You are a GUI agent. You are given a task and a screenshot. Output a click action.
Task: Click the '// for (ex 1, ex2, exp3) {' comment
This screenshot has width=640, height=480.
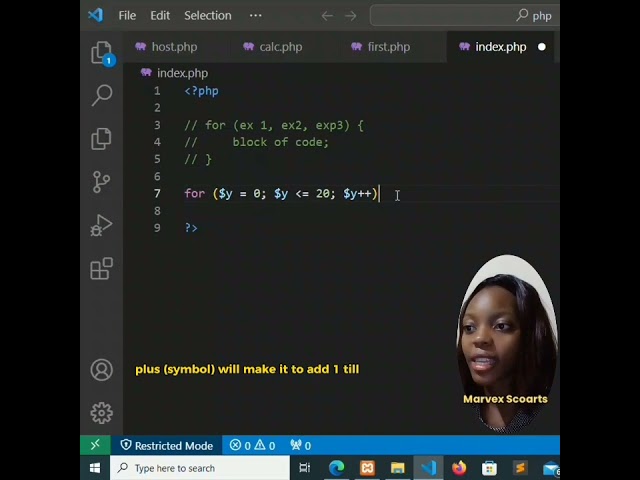pos(274,125)
